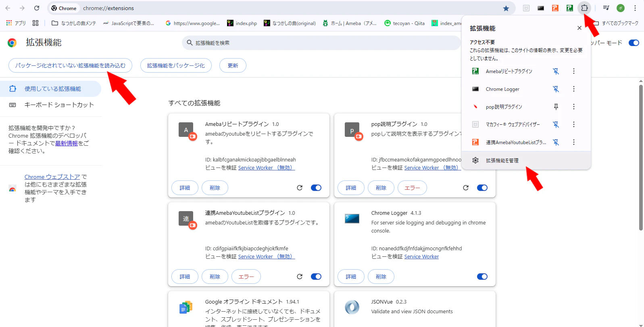This screenshot has height=327, width=644.
Task: Open the tecoyan - Qiita bookmark
Action: tap(404, 23)
